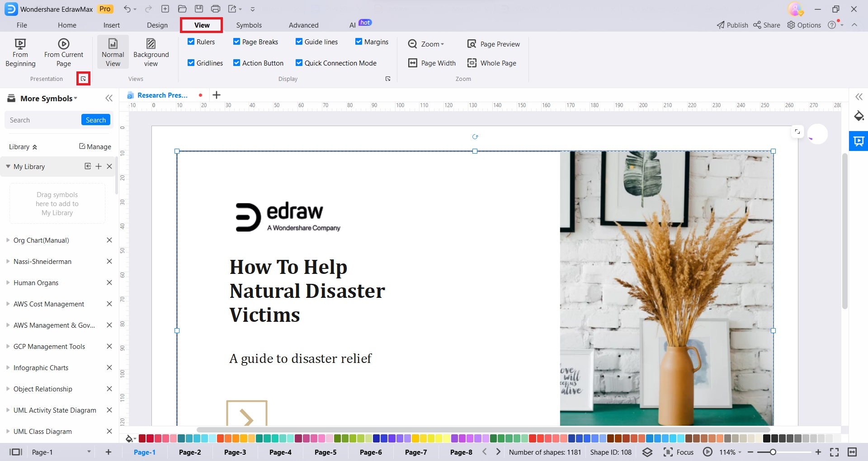
Task: Switch to the Home ribbon tab
Action: [x=67, y=25]
